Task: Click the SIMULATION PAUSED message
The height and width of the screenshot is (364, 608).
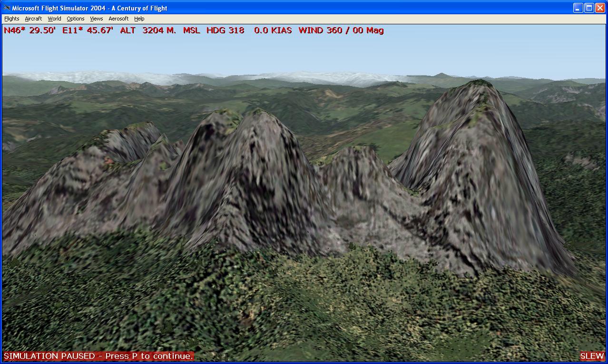Action: pyautogui.click(x=98, y=356)
